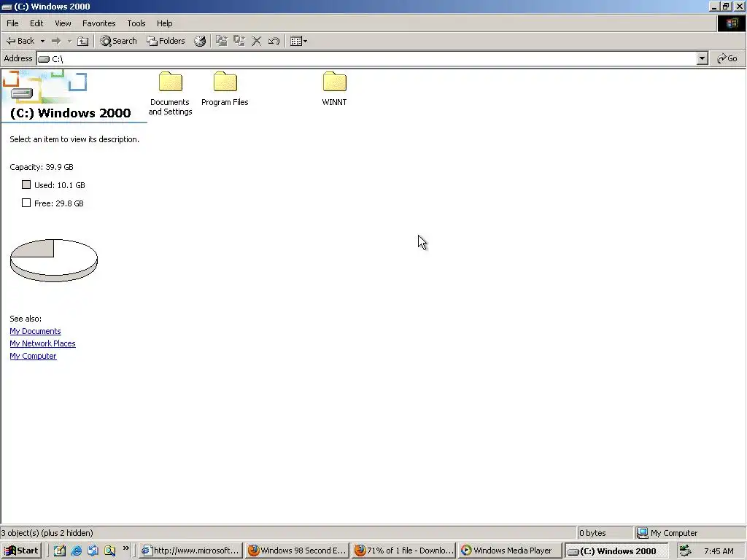
Task: Go back with the Back arrow button
Action: click(x=20, y=41)
